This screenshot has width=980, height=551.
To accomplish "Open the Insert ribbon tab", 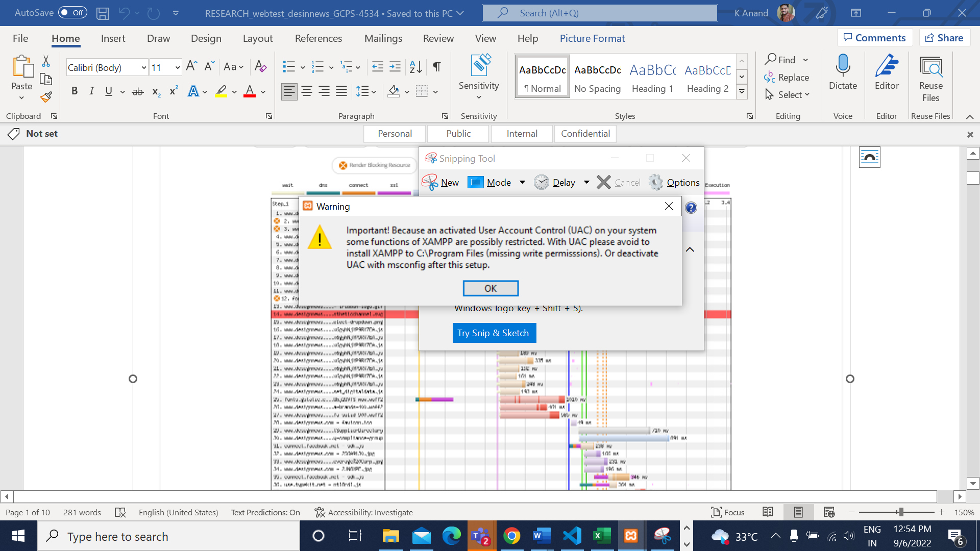I will [113, 38].
